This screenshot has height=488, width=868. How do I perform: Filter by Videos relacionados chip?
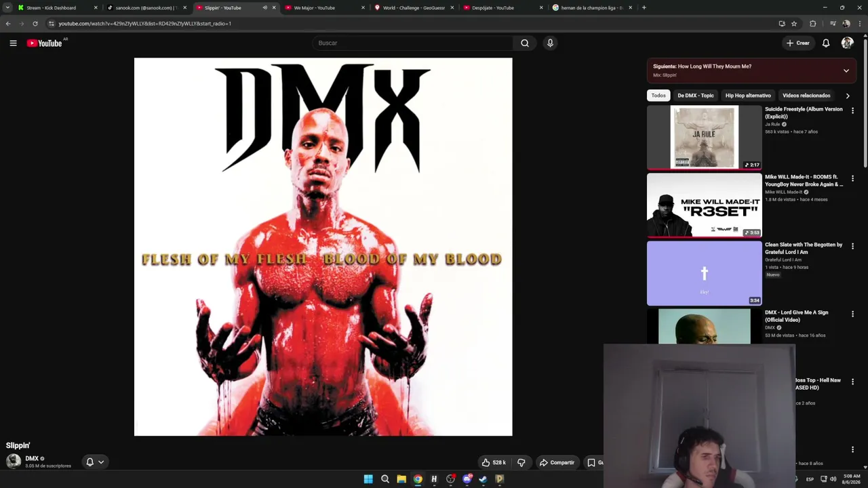click(x=806, y=96)
